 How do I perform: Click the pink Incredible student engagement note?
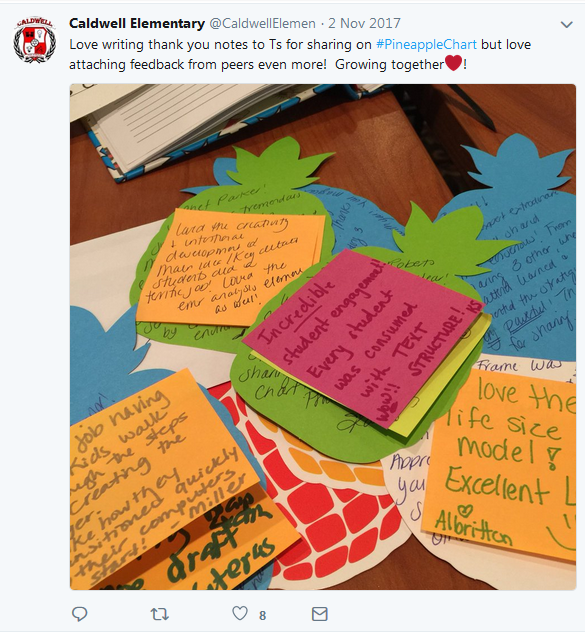coord(363,338)
